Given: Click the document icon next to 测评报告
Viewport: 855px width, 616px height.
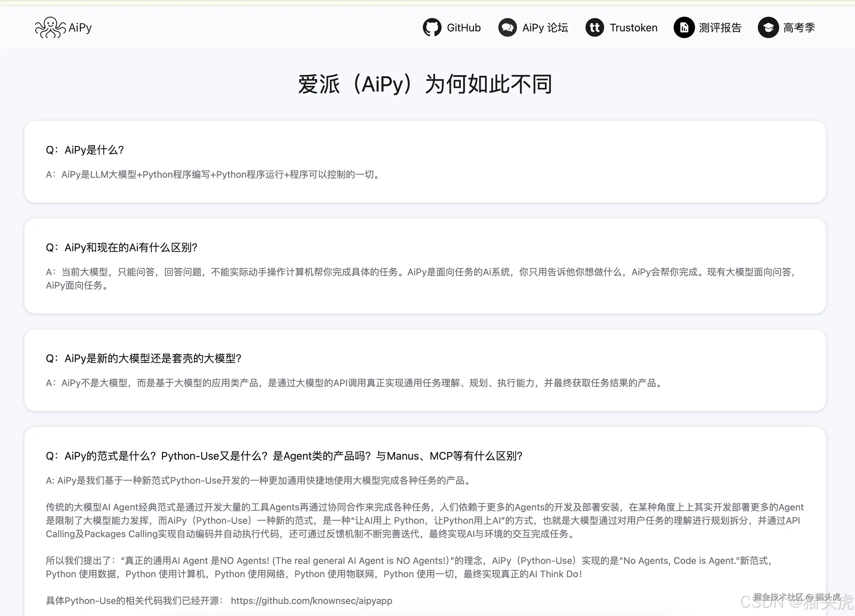Looking at the screenshot, I should (x=684, y=27).
